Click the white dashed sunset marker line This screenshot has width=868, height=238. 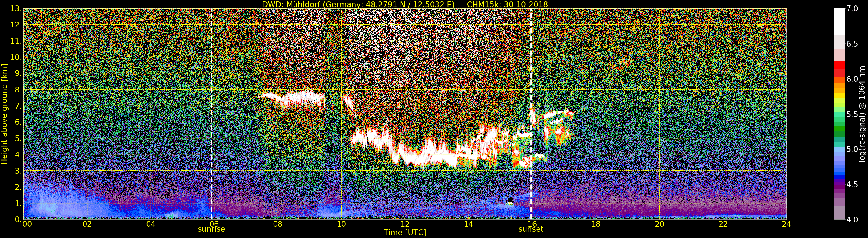531,114
